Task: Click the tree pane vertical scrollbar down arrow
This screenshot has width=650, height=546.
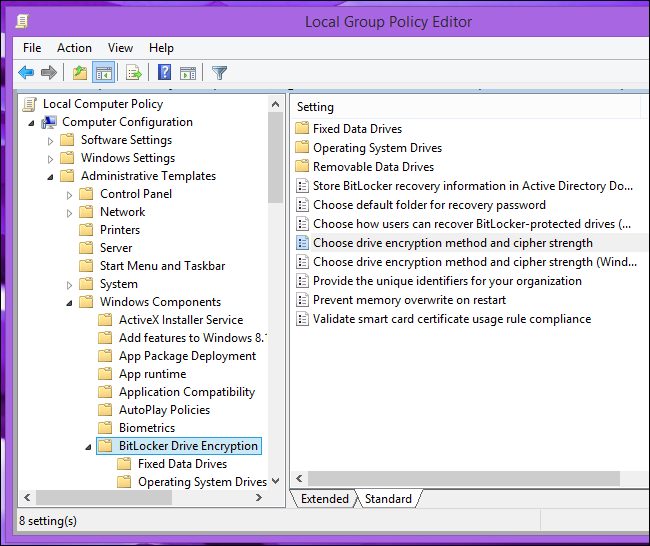Action: tap(276, 482)
